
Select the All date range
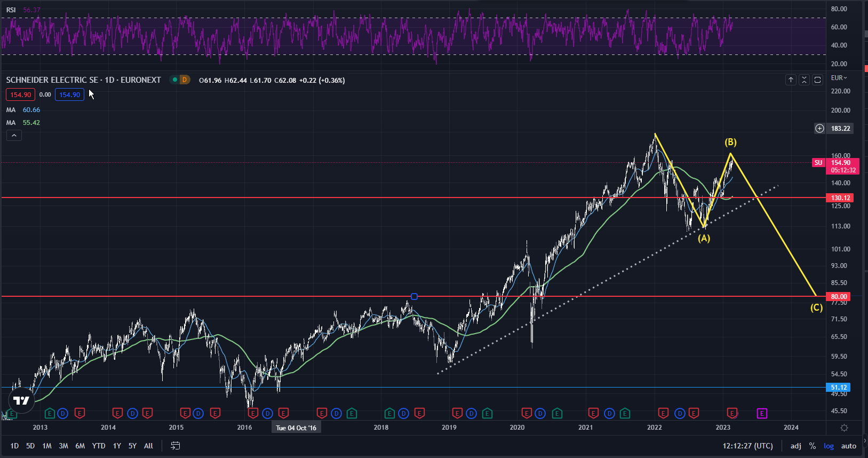(148, 446)
